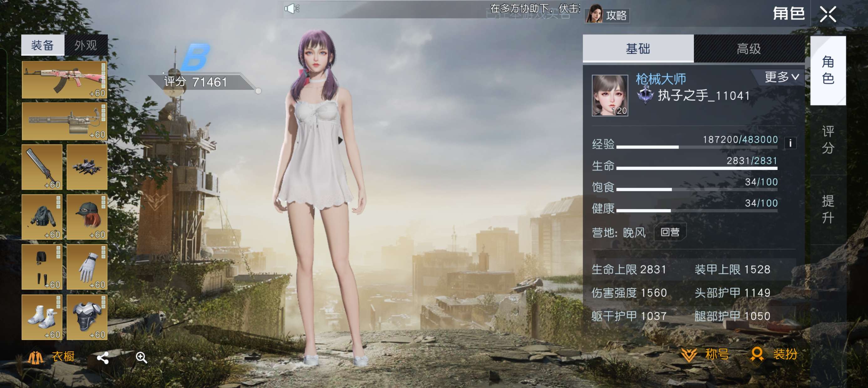Click the 称号 title badge icon
Screen dimensions: 868x388
pos(689,355)
